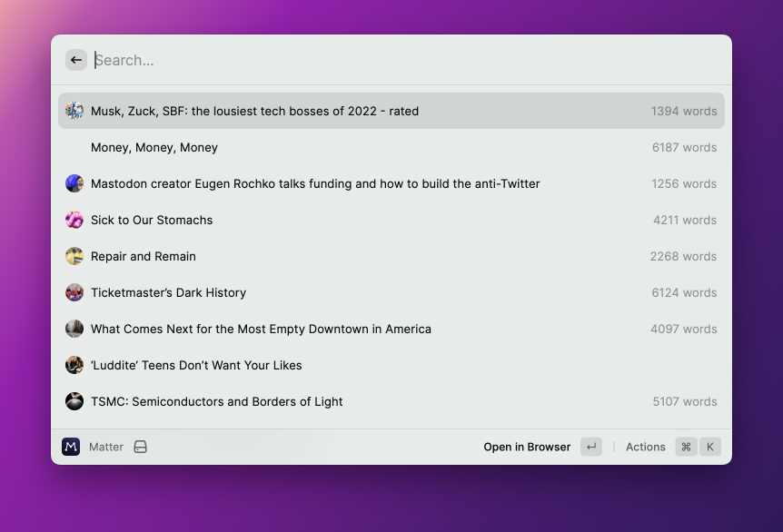Click the Mastodon creator article avatar icon
The width and height of the screenshot is (783, 532).
click(x=74, y=183)
